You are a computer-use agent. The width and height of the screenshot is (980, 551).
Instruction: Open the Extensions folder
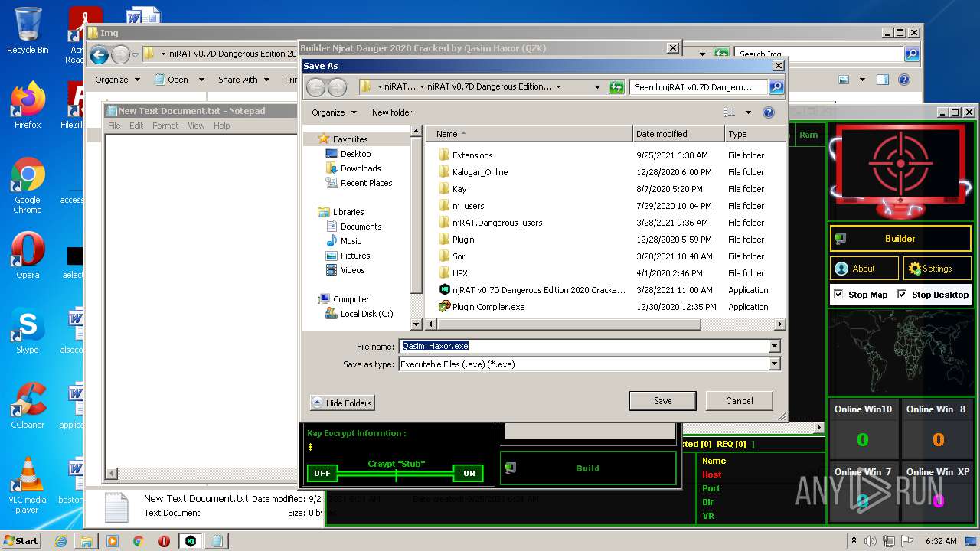pyautogui.click(x=472, y=155)
